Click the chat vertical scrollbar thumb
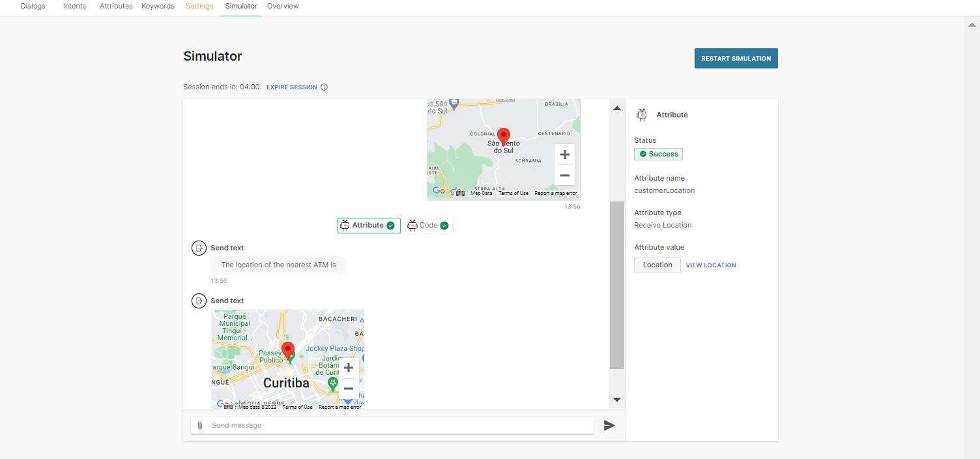The width and height of the screenshot is (980, 459). tap(616, 285)
